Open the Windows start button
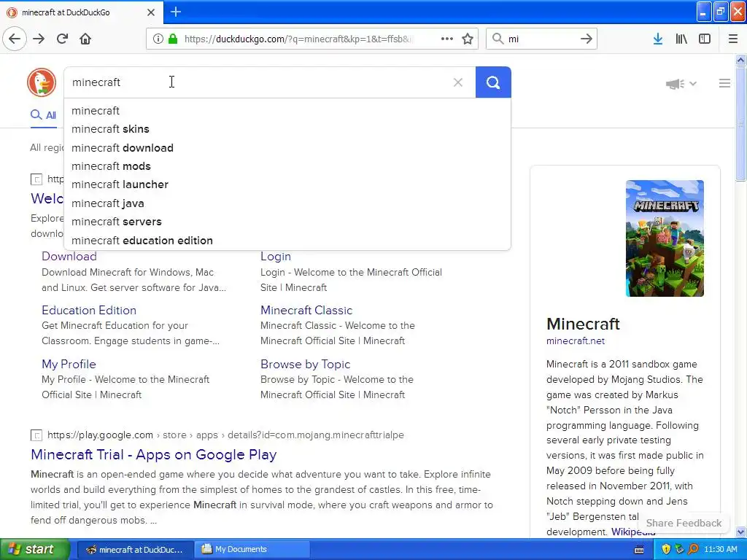This screenshot has width=747, height=560. point(35,549)
